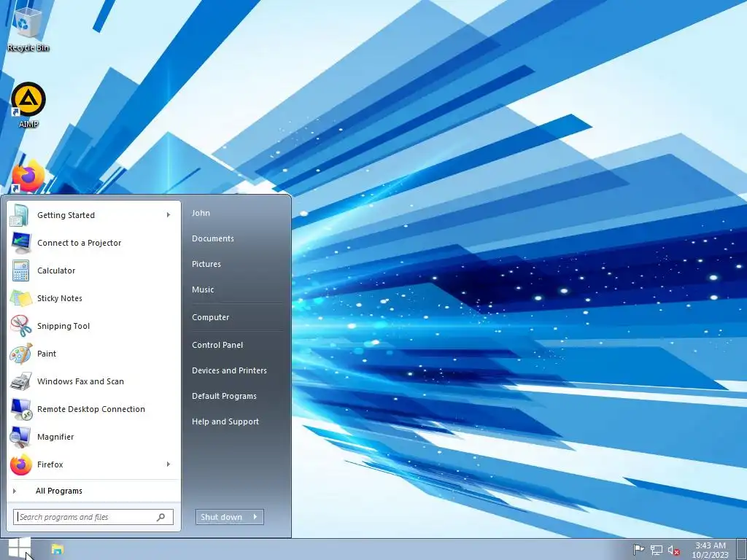747x560 pixels.
Task: Click the Magnifier icon
Action: (x=20, y=437)
